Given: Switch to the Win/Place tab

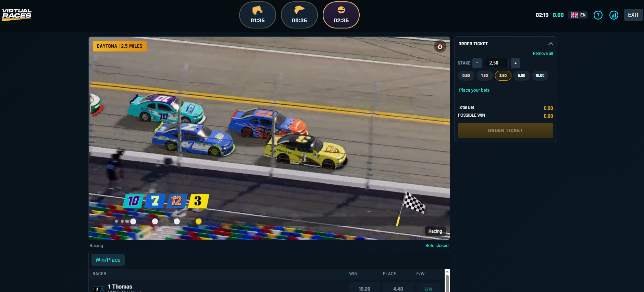Looking at the screenshot, I should 108,260.
